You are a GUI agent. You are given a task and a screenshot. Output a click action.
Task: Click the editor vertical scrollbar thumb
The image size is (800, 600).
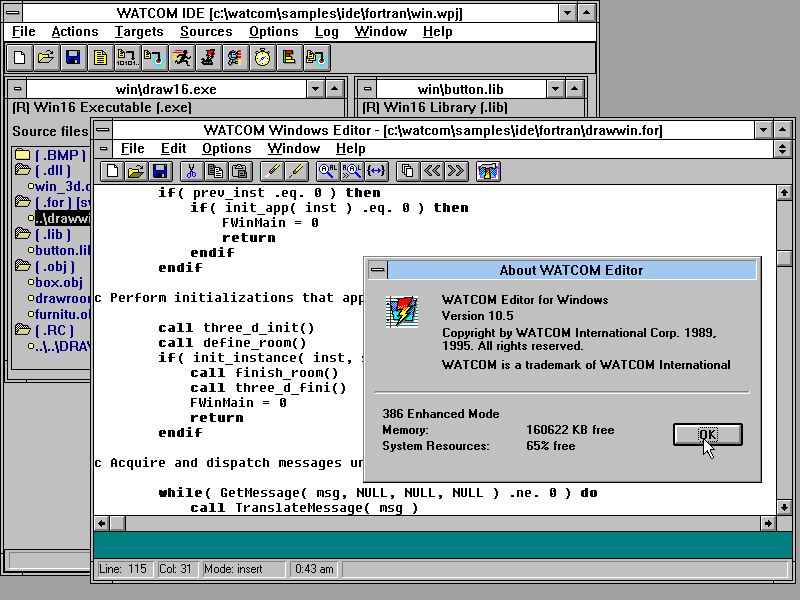(x=784, y=258)
